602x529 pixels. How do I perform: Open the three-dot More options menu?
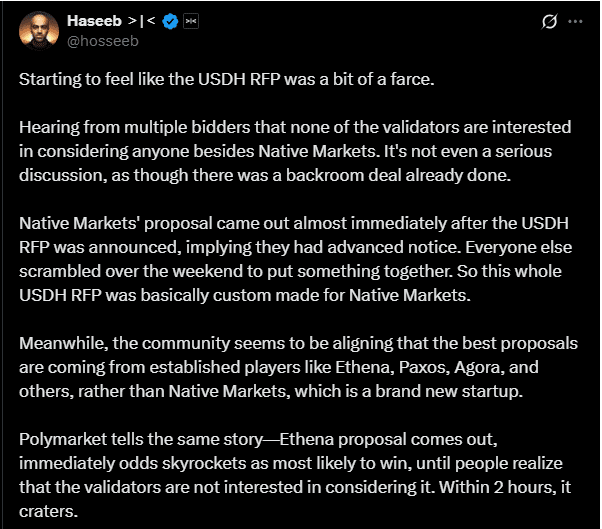point(575,21)
